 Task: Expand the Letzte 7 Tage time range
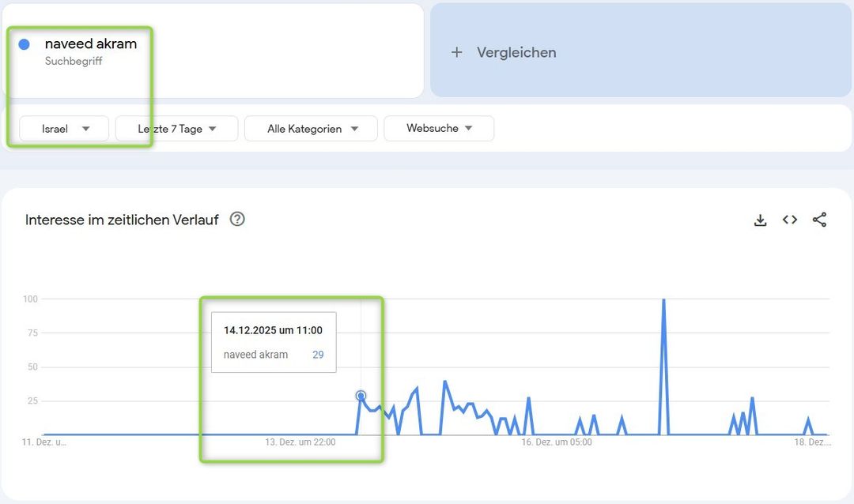pos(176,129)
